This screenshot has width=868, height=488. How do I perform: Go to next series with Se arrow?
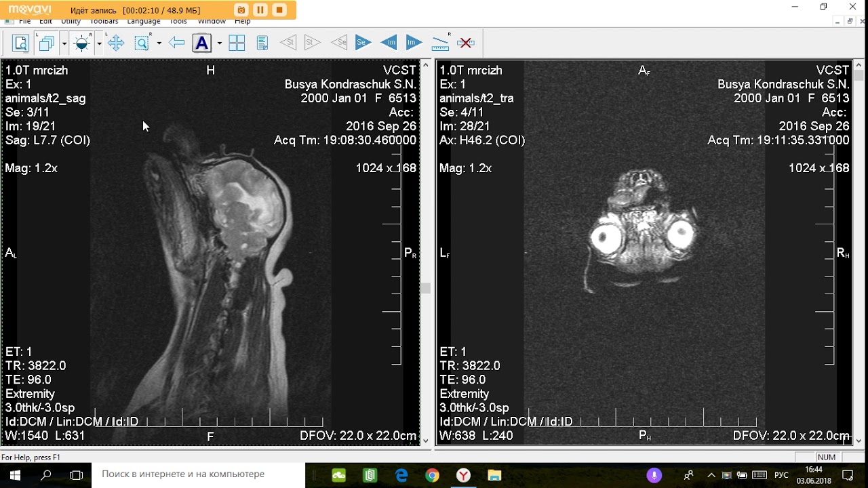pos(363,43)
